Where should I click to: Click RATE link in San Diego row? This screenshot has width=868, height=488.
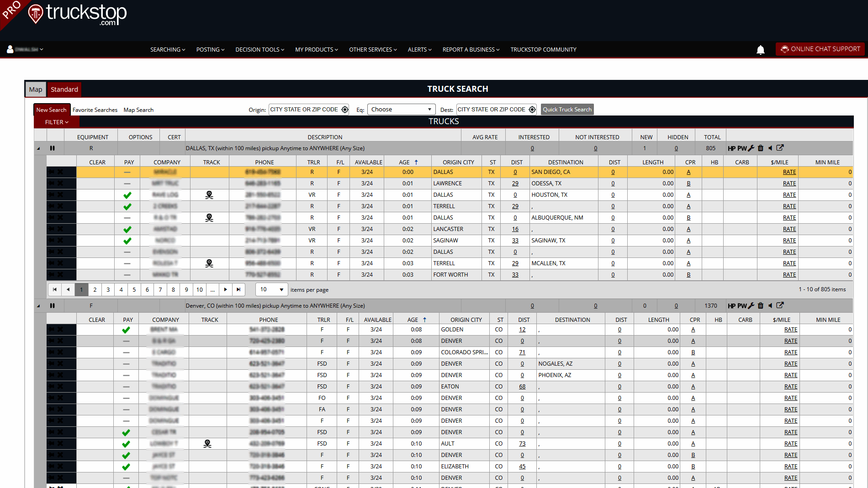[x=789, y=172]
